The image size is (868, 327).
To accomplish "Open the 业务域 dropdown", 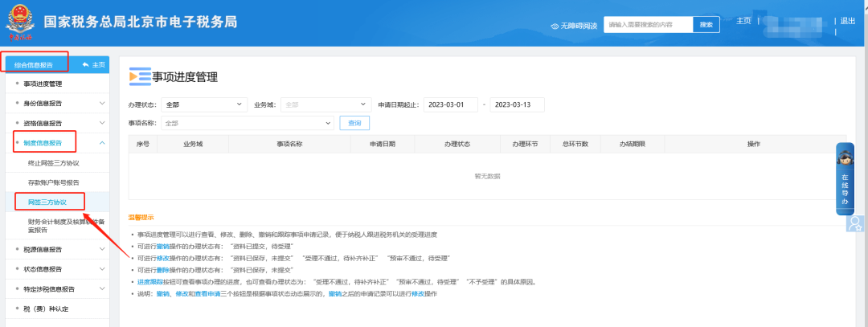I will (x=324, y=104).
